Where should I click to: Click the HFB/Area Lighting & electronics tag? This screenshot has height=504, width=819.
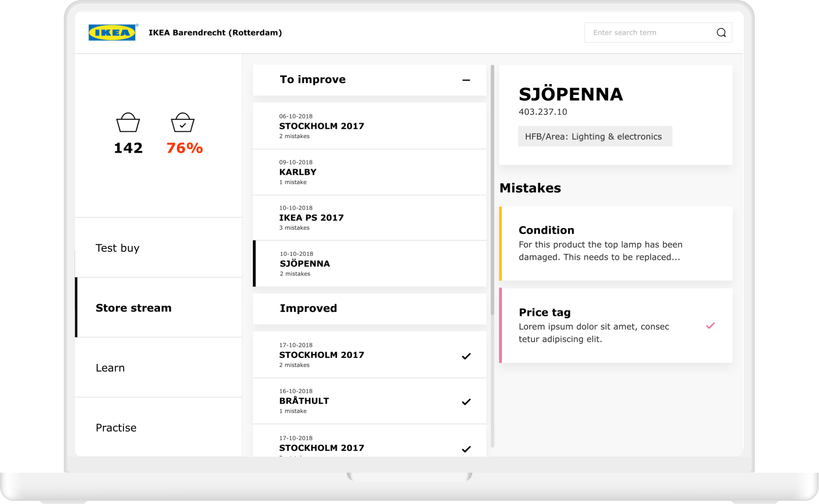(595, 136)
